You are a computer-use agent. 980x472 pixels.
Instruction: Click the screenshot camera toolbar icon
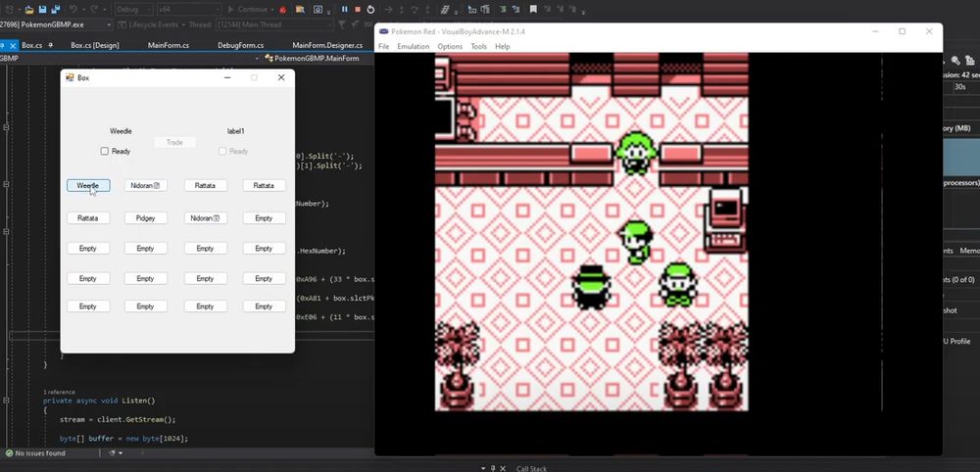tap(318, 10)
